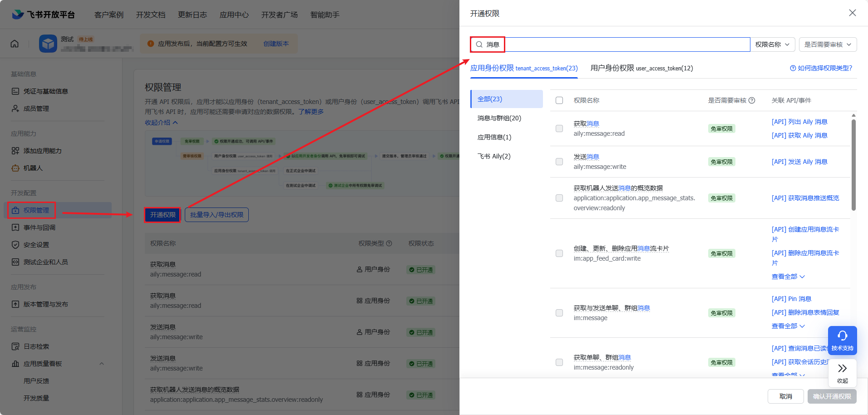Click the search magnifier icon in permission search

coord(479,44)
